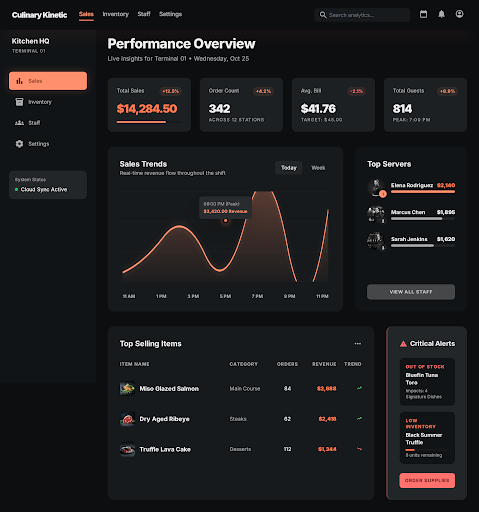Open the calendar icon in header

tap(423, 14)
